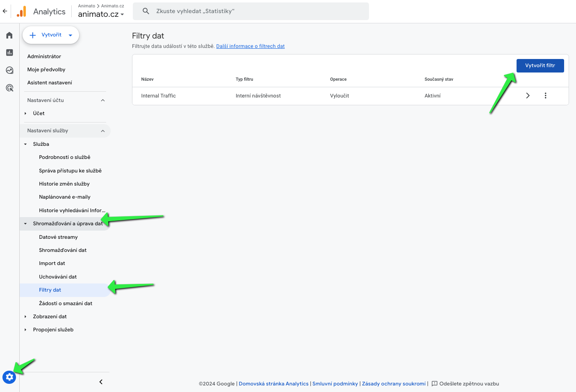Click the Současný stav column header
Screen dimensions: 576x392
coord(439,79)
